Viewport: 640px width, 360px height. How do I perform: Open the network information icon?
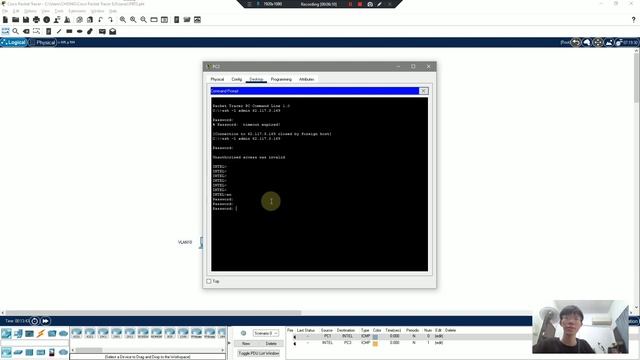47,20
